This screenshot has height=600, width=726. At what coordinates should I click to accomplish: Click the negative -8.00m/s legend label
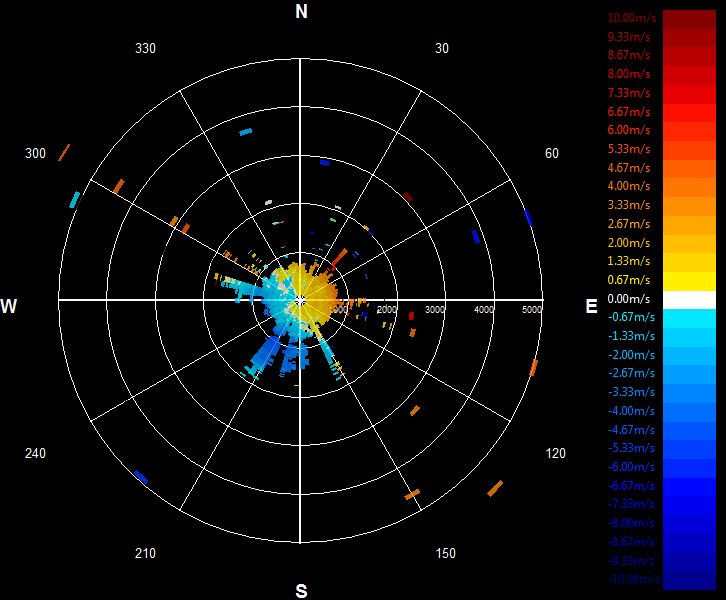[631, 523]
